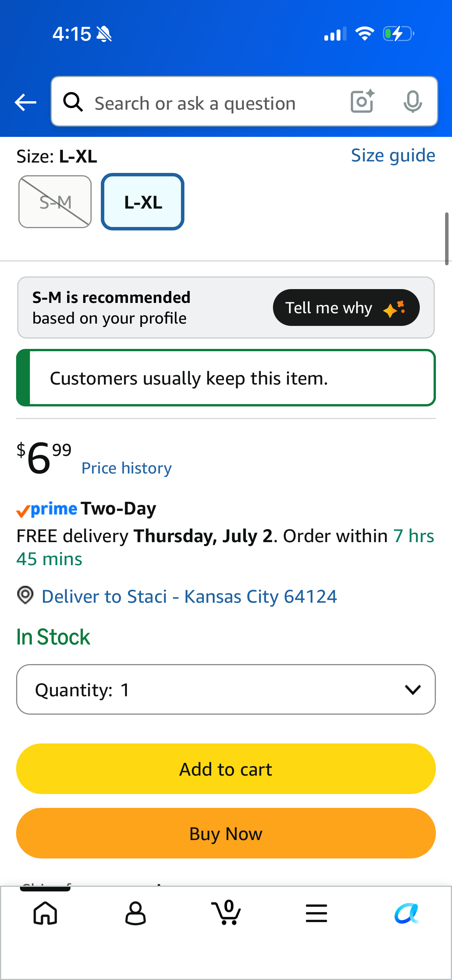Open the hamburger menu icon
The image size is (452, 980).
[317, 913]
